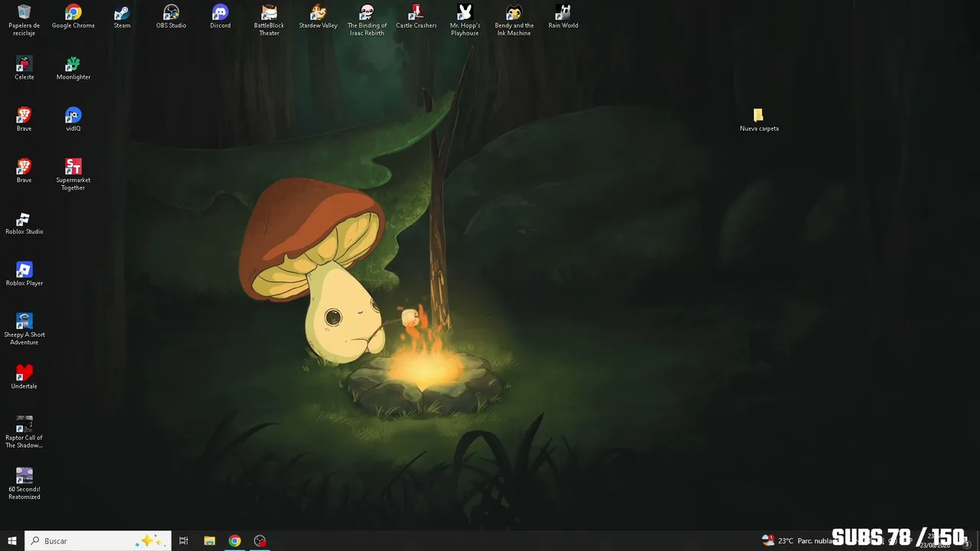Open the Windows Start menu
This screenshot has height=551, width=980.
coord(12,541)
